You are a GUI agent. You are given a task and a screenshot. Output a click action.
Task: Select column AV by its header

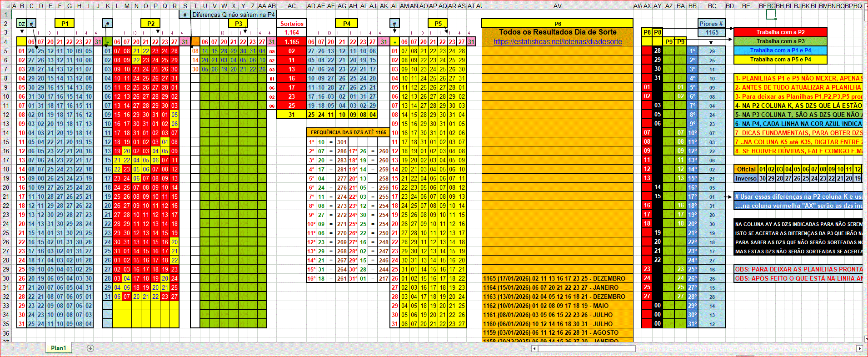coord(558,6)
